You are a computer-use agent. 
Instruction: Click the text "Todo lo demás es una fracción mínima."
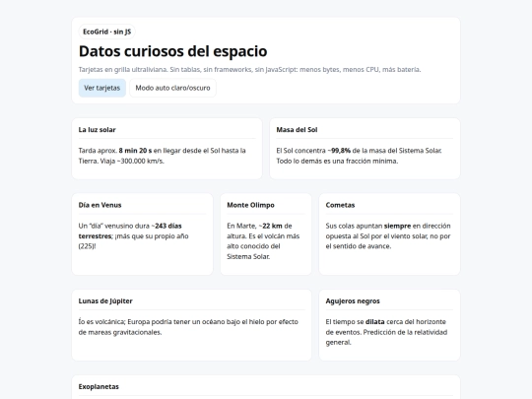pyautogui.click(x=337, y=161)
